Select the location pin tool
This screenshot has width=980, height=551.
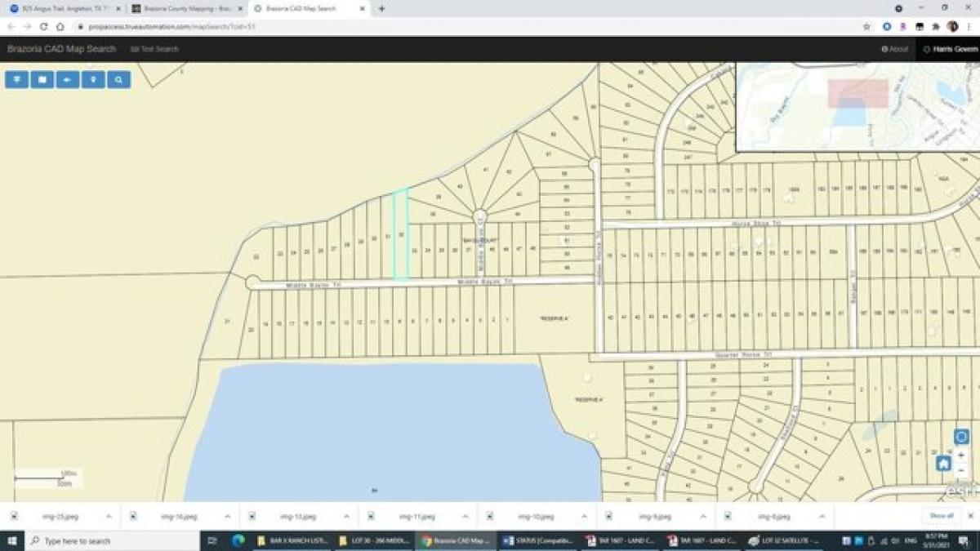[x=92, y=80]
